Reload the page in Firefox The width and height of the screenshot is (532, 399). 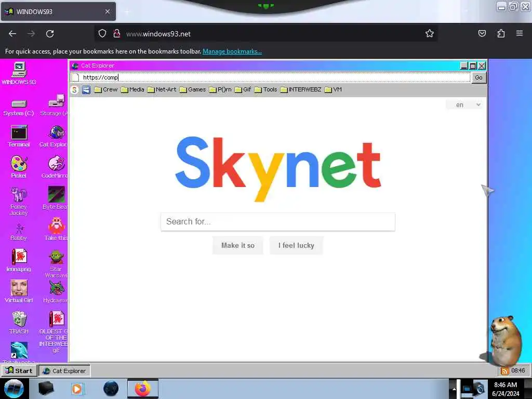(x=50, y=34)
